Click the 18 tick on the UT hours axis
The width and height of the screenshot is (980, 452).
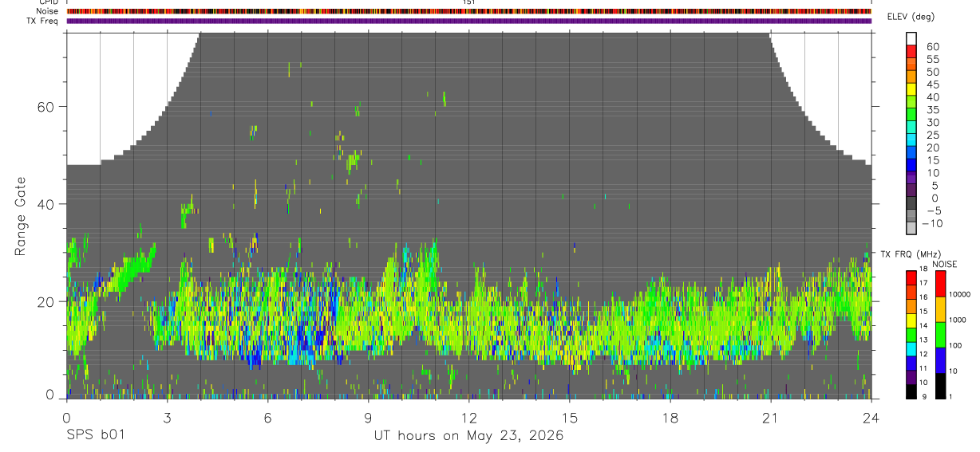pyautogui.click(x=670, y=417)
